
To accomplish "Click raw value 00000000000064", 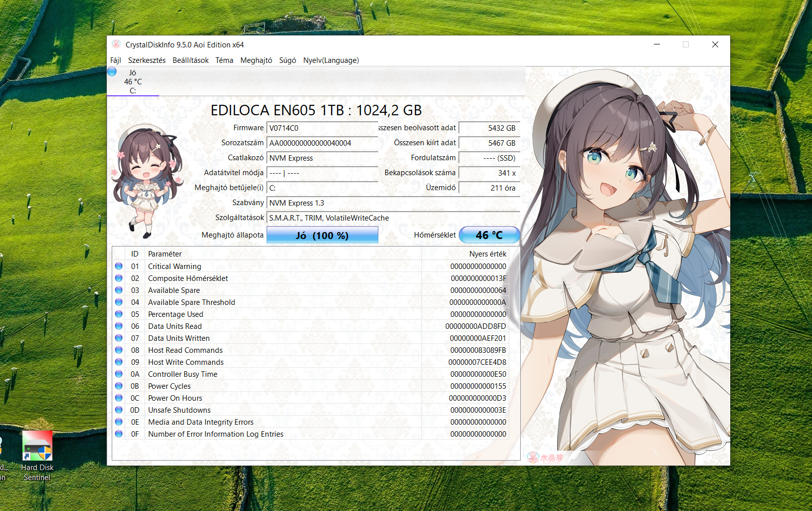I will (478, 290).
